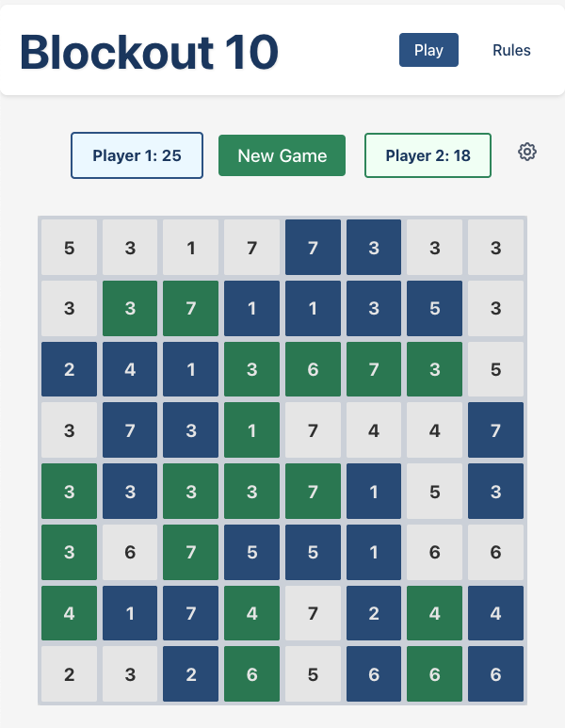Screen dimensions: 565x728
Task: Switch to the Play tab
Action: tap(428, 50)
